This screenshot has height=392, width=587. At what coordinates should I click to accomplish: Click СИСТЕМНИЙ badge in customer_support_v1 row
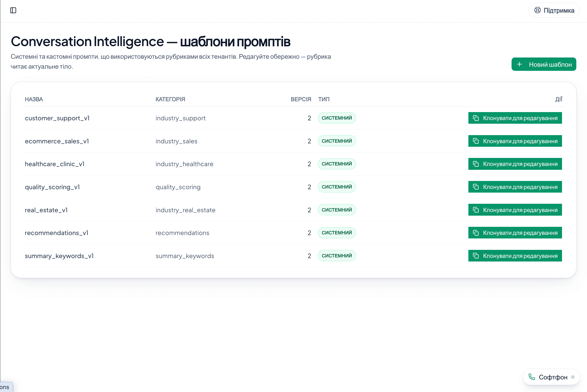pyautogui.click(x=337, y=118)
